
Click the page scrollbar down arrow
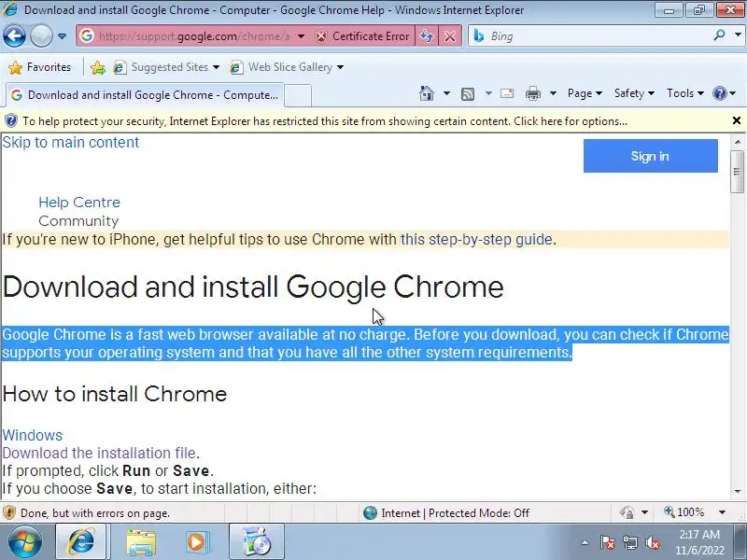point(738,492)
